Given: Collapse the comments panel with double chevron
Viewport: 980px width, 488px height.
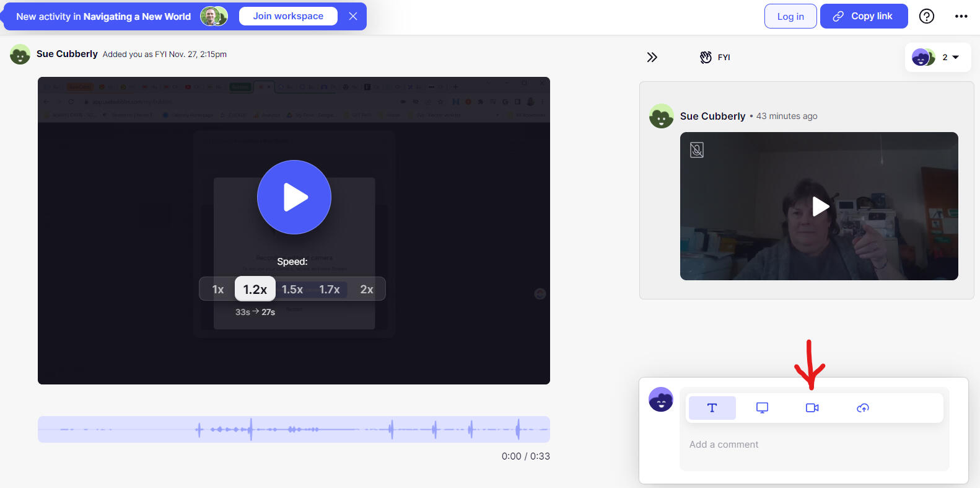Looking at the screenshot, I should [x=652, y=58].
